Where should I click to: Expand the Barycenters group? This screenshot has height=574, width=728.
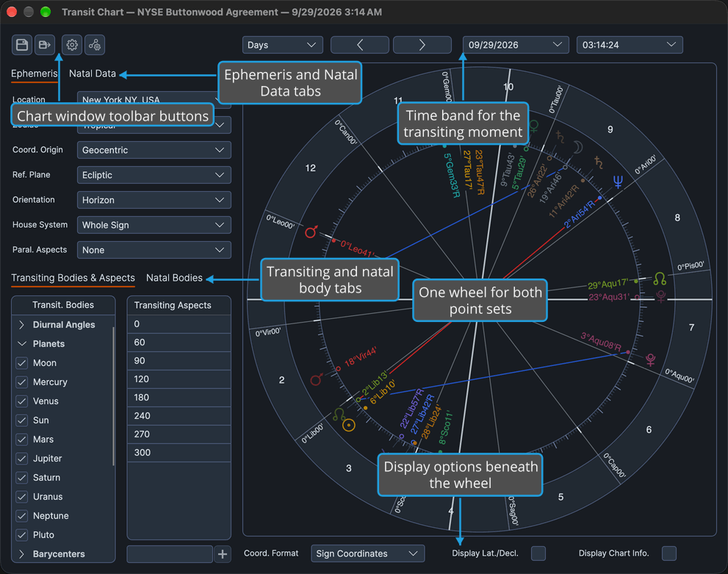21,554
